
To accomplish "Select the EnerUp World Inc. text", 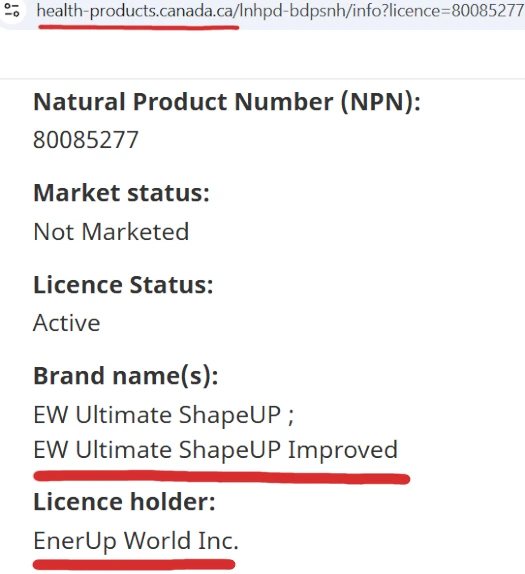I will pyautogui.click(x=135, y=541).
